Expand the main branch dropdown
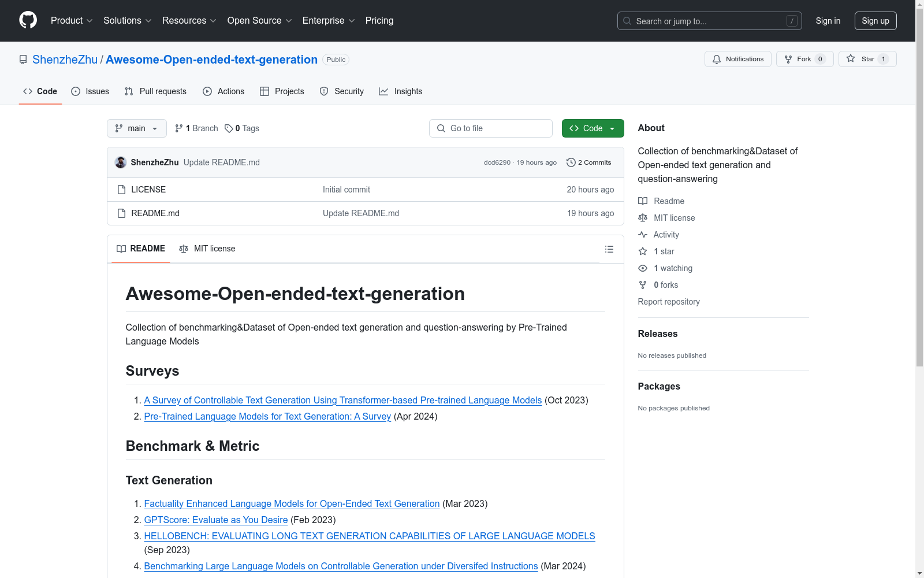924x578 pixels. point(136,128)
